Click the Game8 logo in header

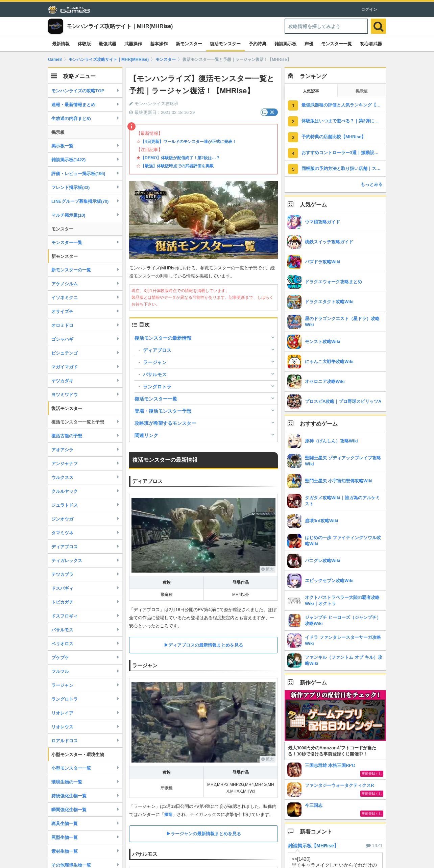coord(69,9)
